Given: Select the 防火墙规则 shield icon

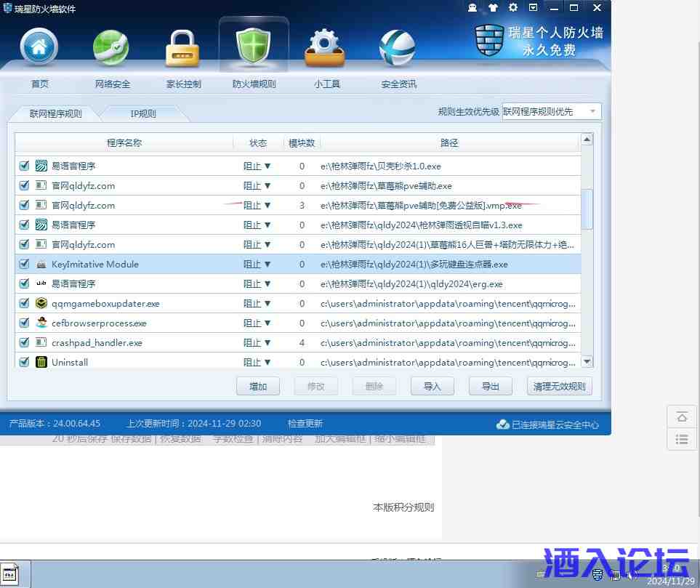Looking at the screenshot, I should point(253,44).
